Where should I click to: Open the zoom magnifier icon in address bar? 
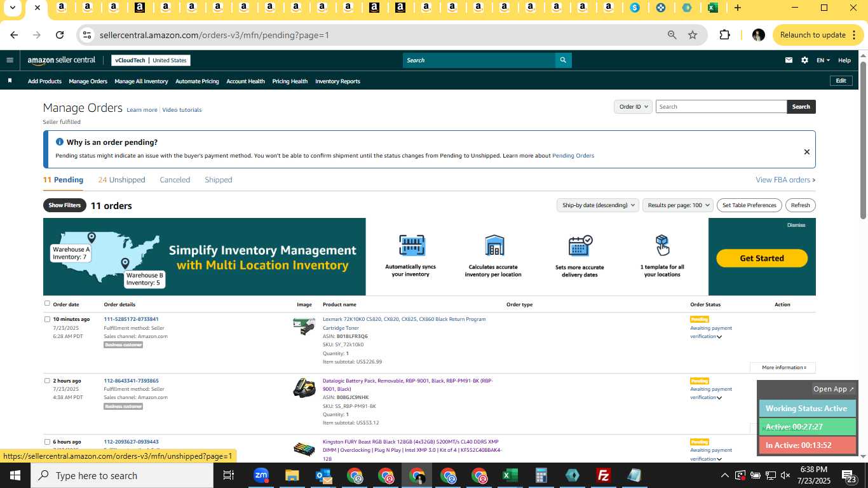pos(672,35)
